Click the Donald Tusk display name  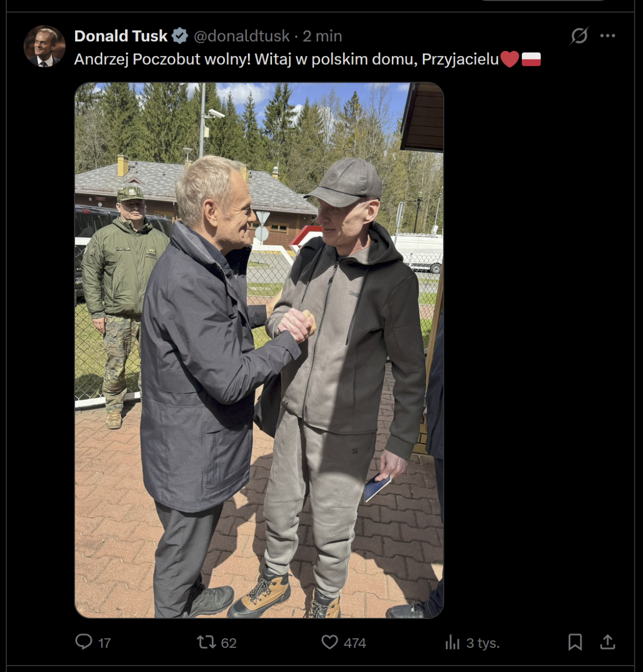click(x=121, y=36)
